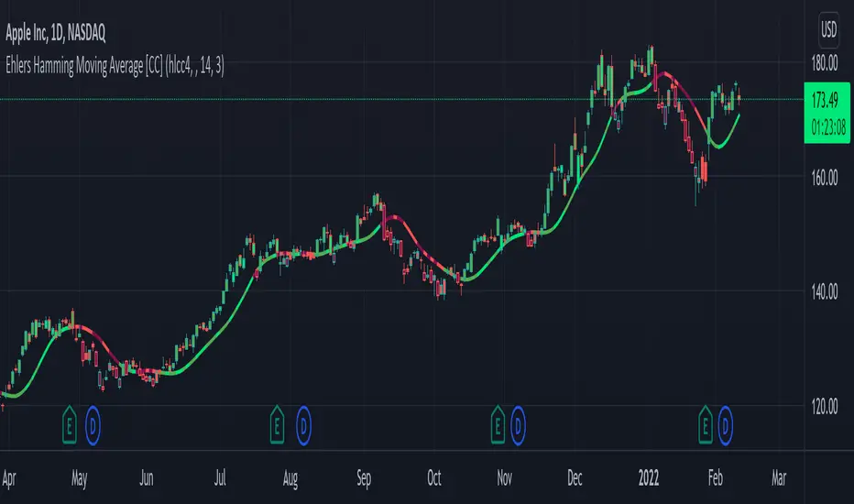Select the Ehlers Hamming Moving Average legend

click(115, 66)
